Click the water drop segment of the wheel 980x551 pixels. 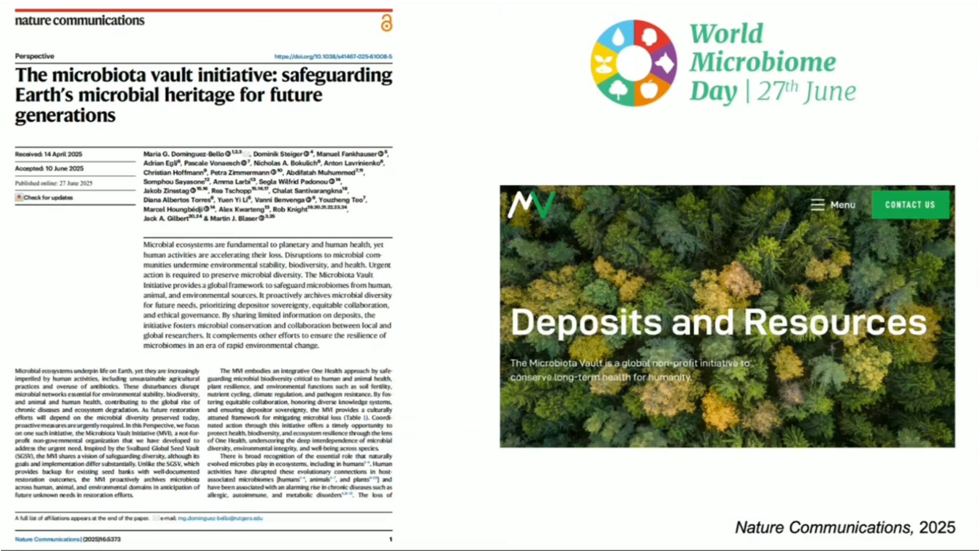point(618,37)
